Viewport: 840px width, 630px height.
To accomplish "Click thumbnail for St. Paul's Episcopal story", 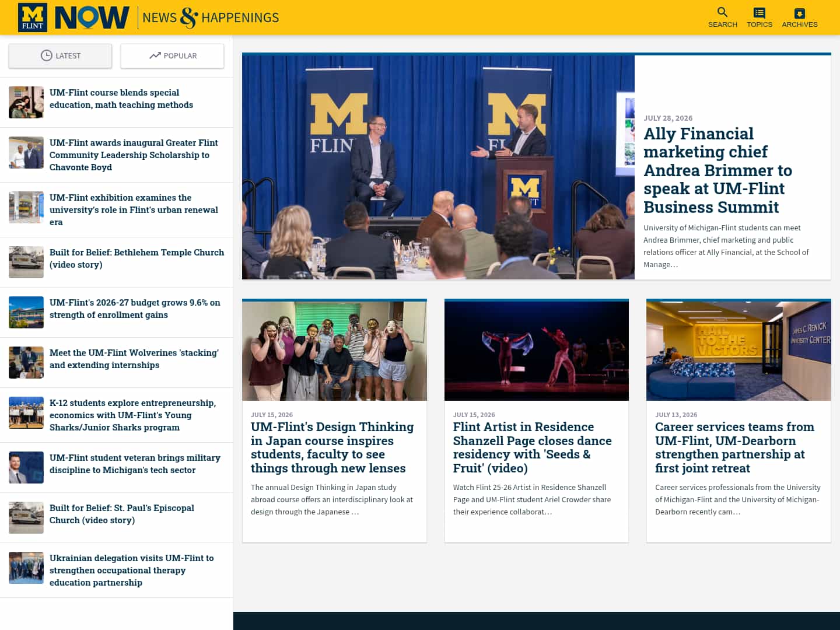I will tap(26, 517).
